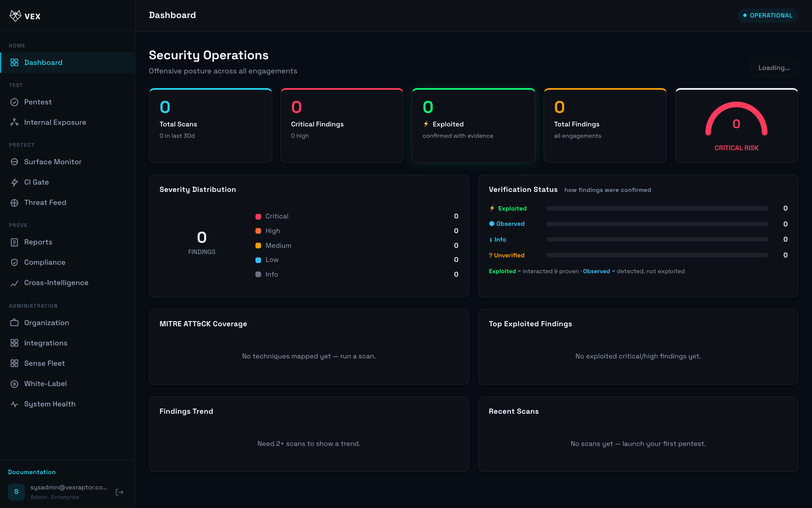Image resolution: width=812 pixels, height=508 pixels.
Task: Open the Threat Feed menu item
Action: click(67, 203)
